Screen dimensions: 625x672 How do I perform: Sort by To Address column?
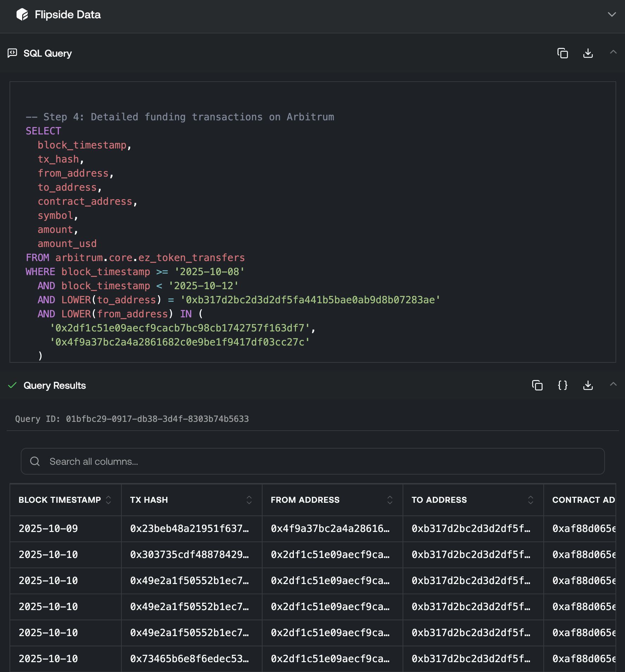[530, 500]
